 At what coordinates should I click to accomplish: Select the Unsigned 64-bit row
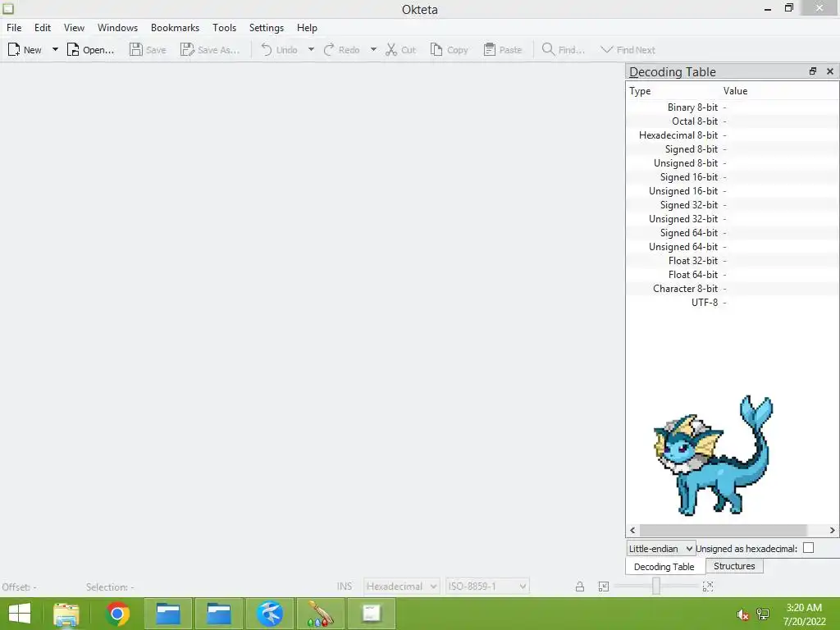click(733, 247)
